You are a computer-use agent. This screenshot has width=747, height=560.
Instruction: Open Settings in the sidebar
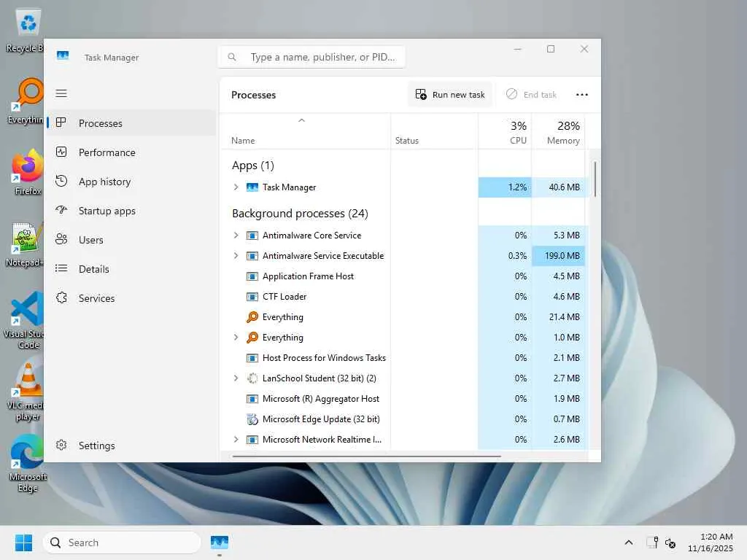(131, 446)
